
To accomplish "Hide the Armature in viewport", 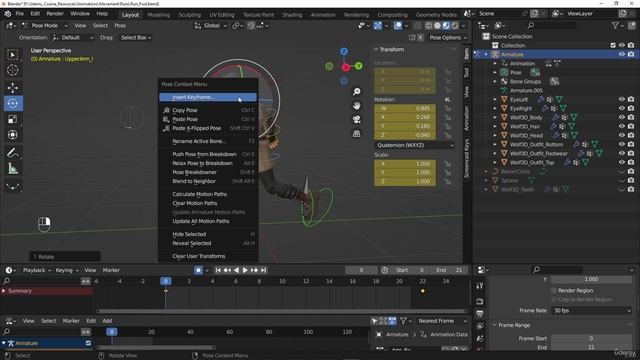I will click(x=622, y=54).
